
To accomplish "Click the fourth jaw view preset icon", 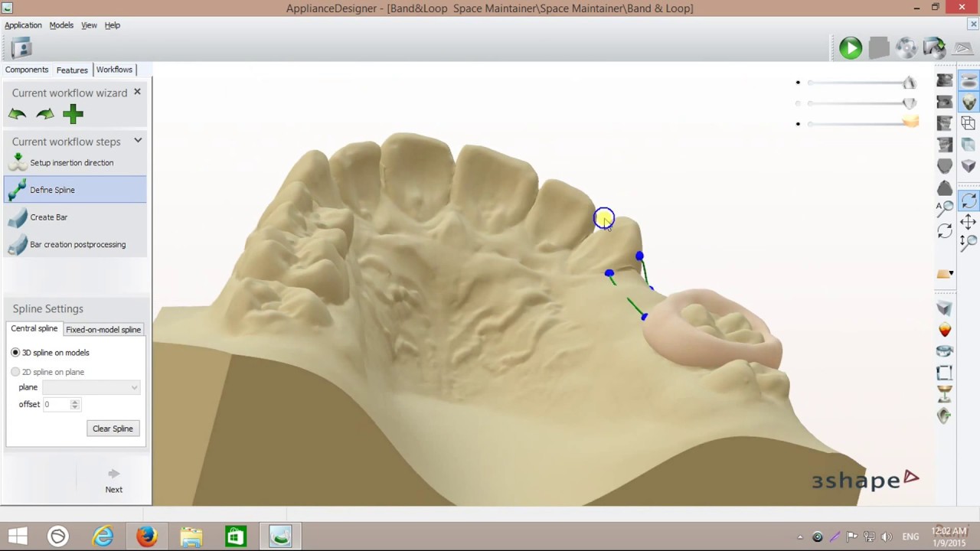I will pos(945,145).
